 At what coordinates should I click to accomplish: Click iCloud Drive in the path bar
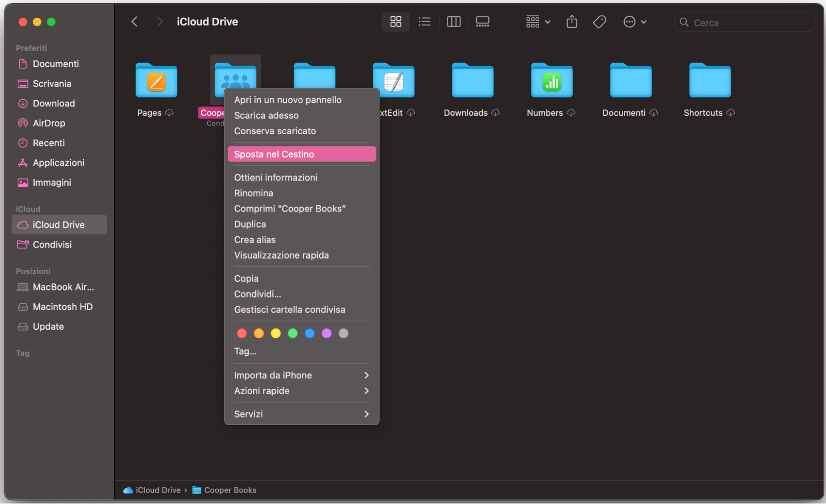coord(152,490)
